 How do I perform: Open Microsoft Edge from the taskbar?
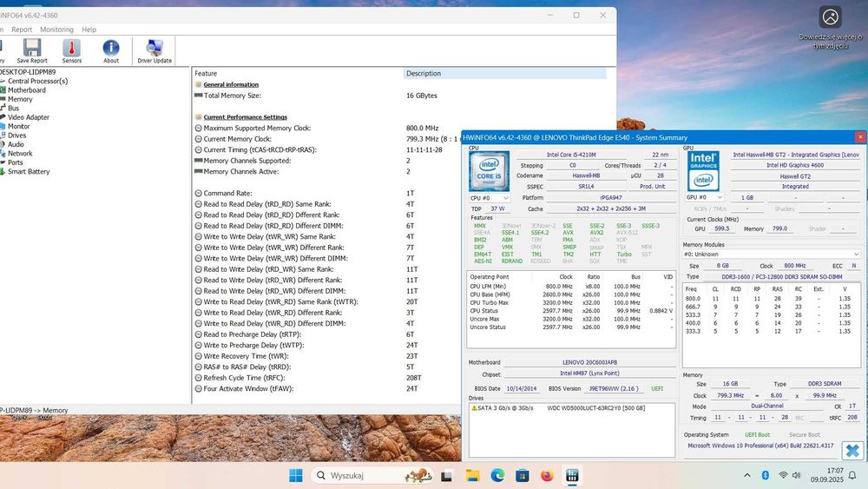click(x=497, y=475)
